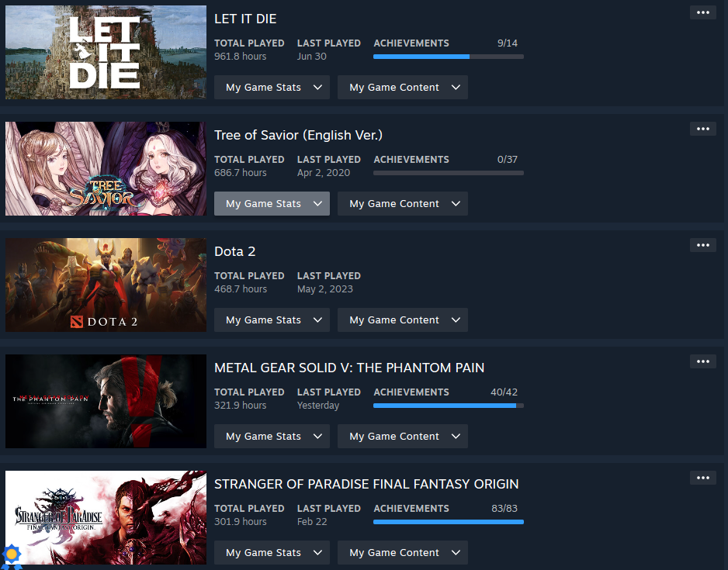Expand My Game Content for LET IT DIE
Viewport: 728px width, 570px height.
pos(403,87)
